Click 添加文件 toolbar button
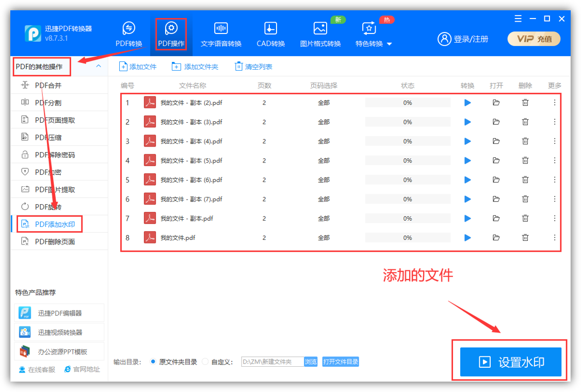 (x=137, y=67)
